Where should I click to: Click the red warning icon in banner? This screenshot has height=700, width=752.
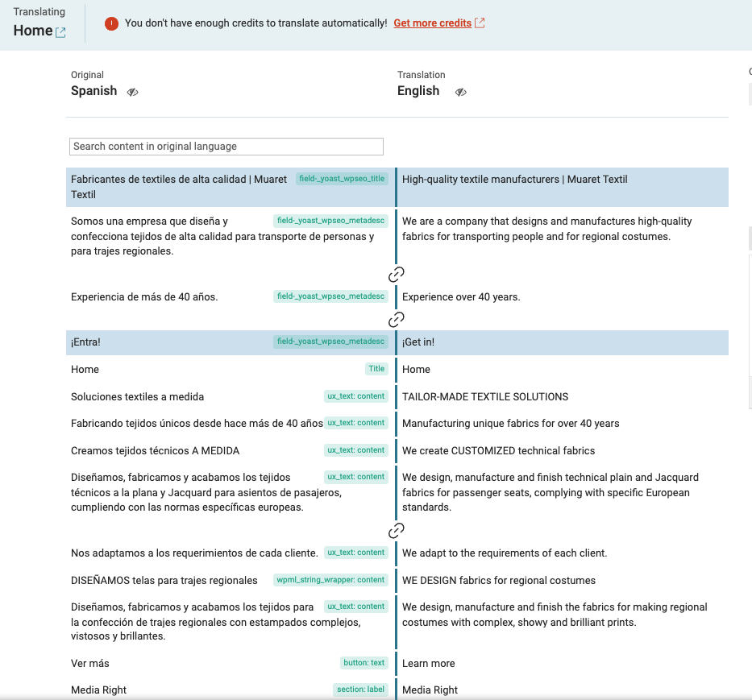click(112, 23)
